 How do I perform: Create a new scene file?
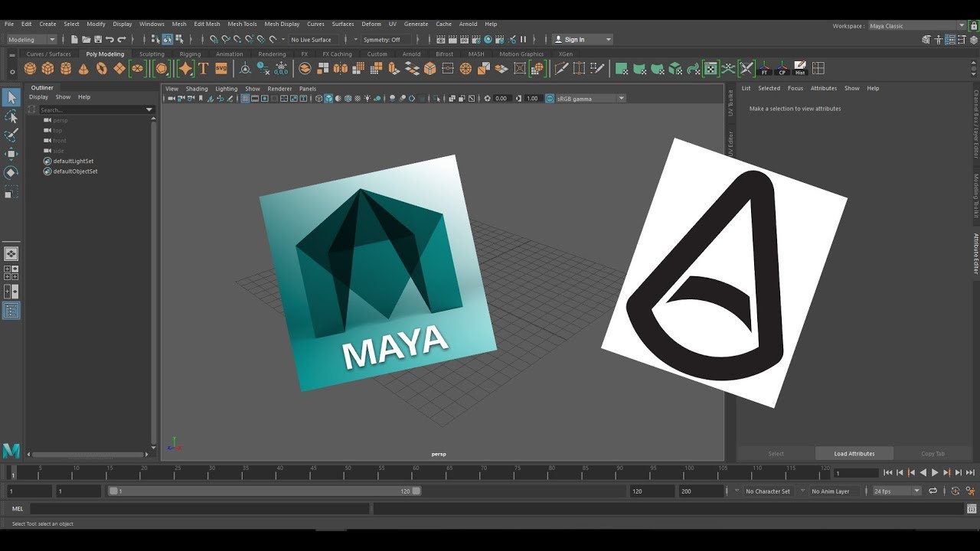click(x=74, y=40)
